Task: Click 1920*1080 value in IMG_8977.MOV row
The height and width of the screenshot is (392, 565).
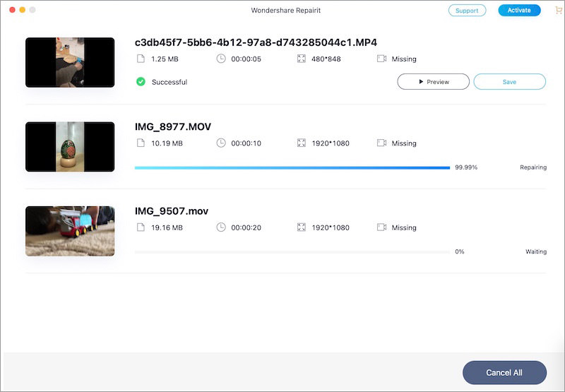Action: [x=331, y=143]
